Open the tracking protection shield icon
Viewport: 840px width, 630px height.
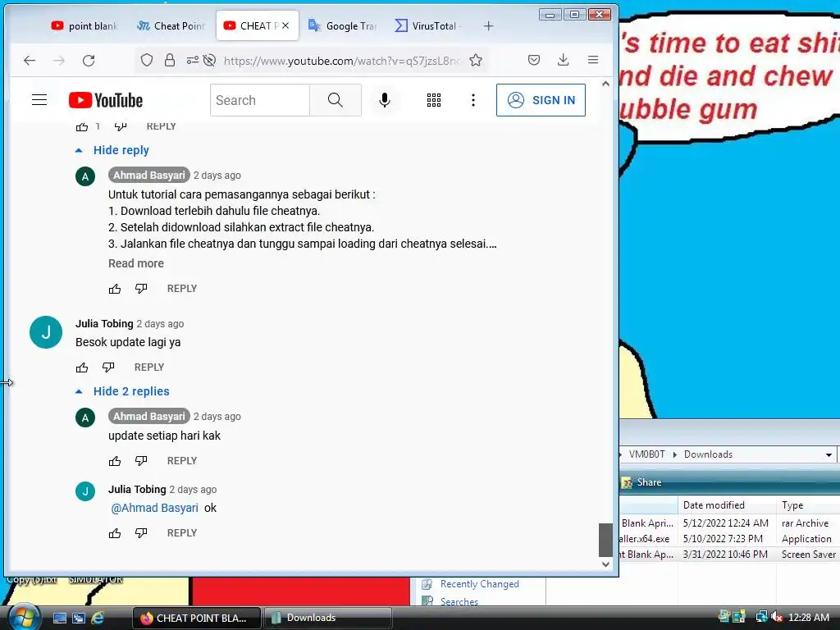tap(147, 61)
